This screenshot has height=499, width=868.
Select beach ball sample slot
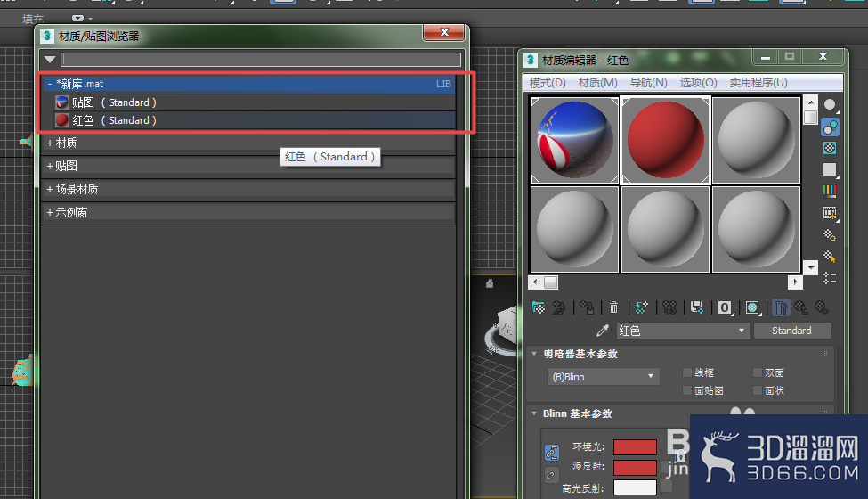point(574,140)
